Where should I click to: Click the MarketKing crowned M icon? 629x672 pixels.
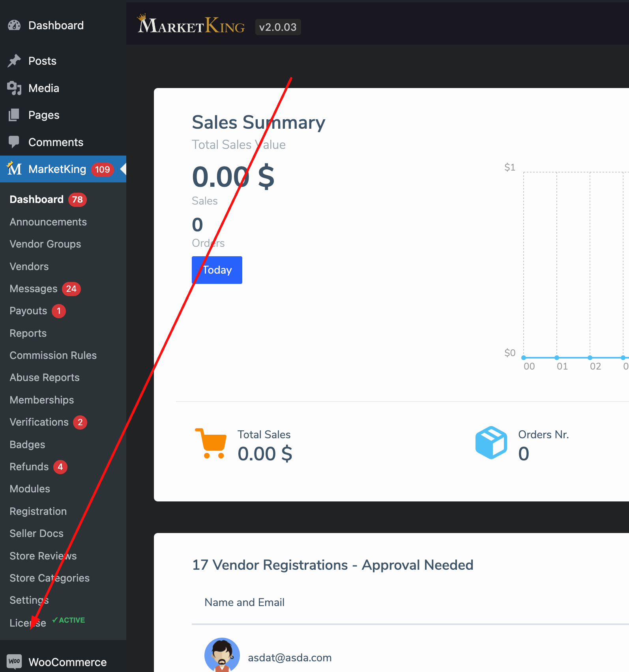pos(15,169)
